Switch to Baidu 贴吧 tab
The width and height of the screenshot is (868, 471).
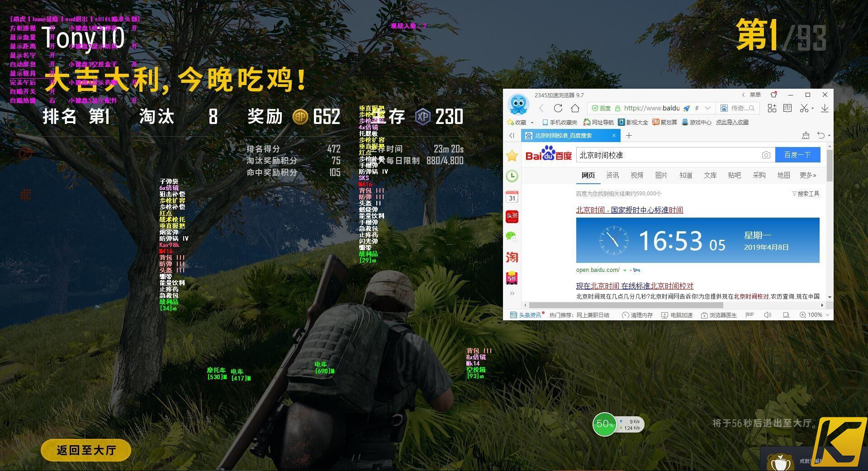(x=735, y=175)
